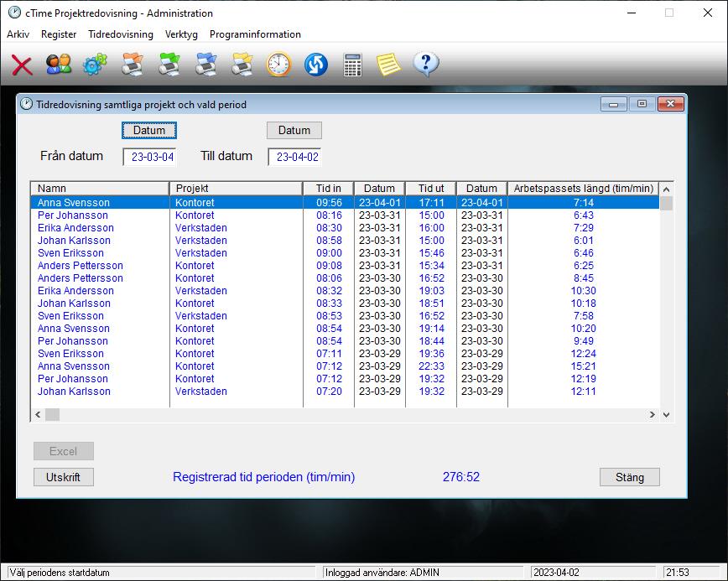Click the Arbetspassets längd (tim/min) column header

(583, 189)
